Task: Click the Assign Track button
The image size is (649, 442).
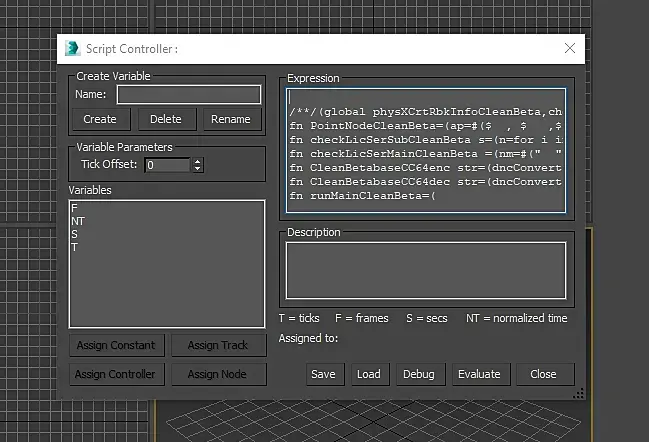Action: 218,345
